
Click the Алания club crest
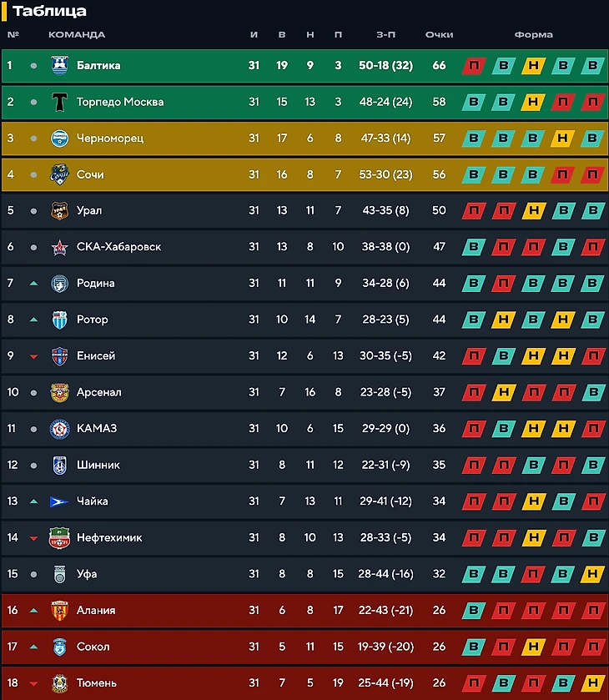pyautogui.click(x=59, y=611)
